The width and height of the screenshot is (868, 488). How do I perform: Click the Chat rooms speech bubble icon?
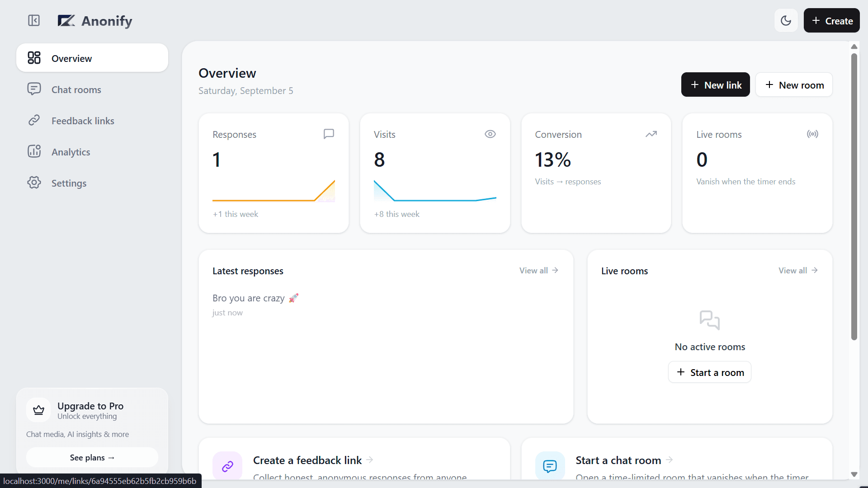point(34,89)
